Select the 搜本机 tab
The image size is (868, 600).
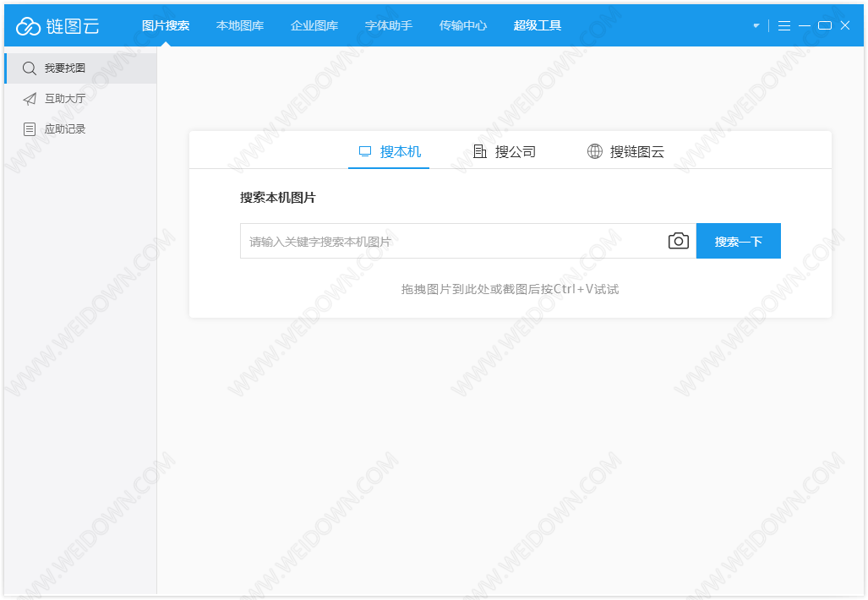[389, 151]
